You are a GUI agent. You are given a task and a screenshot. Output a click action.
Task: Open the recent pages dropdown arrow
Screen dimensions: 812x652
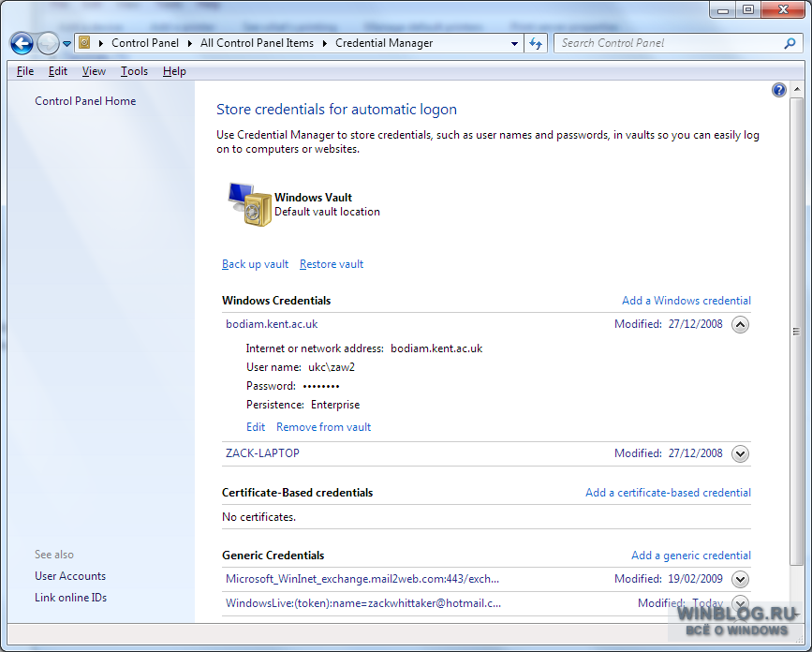coord(66,44)
